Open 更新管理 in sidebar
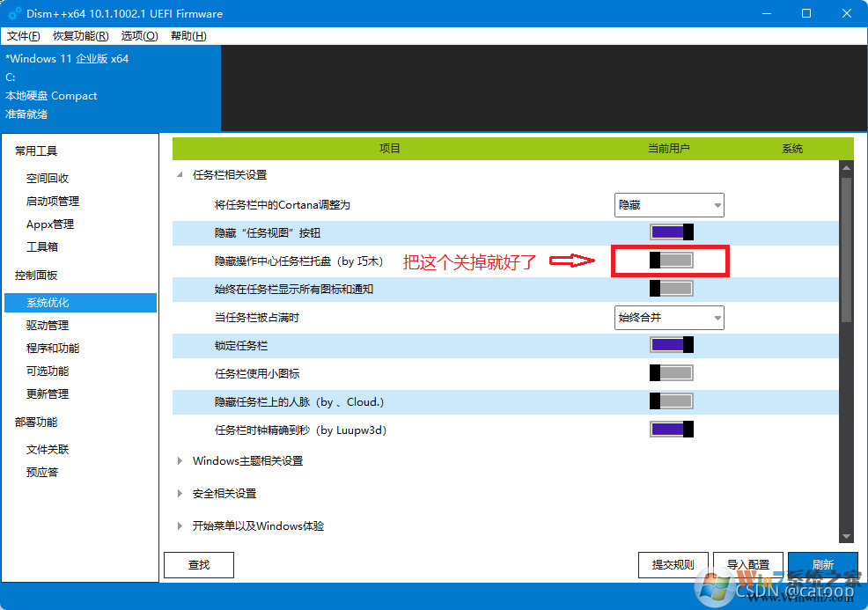868x610 pixels. click(48, 394)
